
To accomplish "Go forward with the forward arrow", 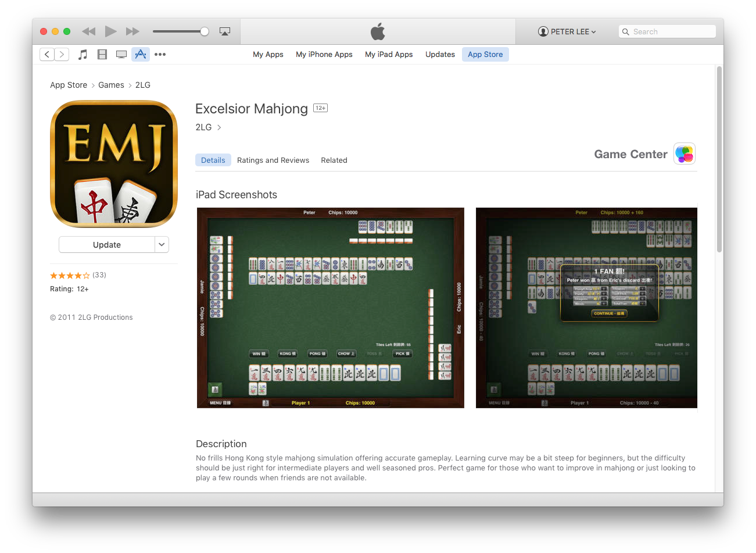I will [x=62, y=54].
